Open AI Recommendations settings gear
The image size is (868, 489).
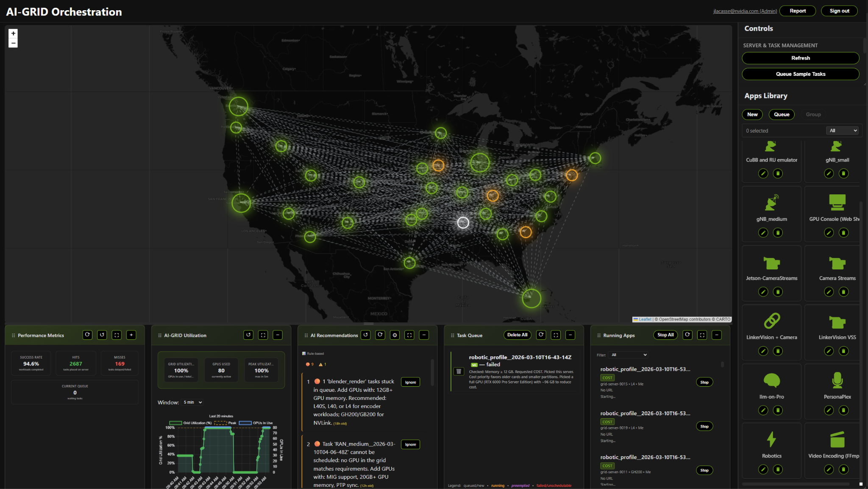tap(395, 335)
